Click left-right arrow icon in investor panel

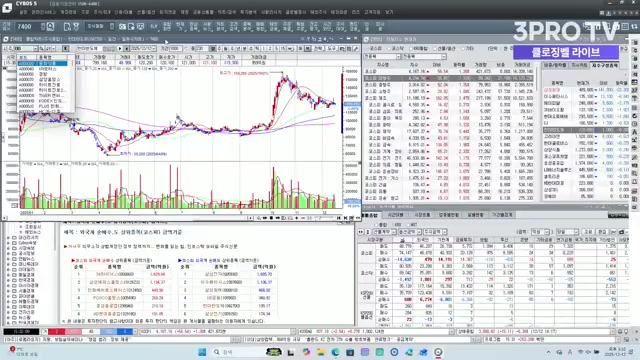tap(361, 232)
